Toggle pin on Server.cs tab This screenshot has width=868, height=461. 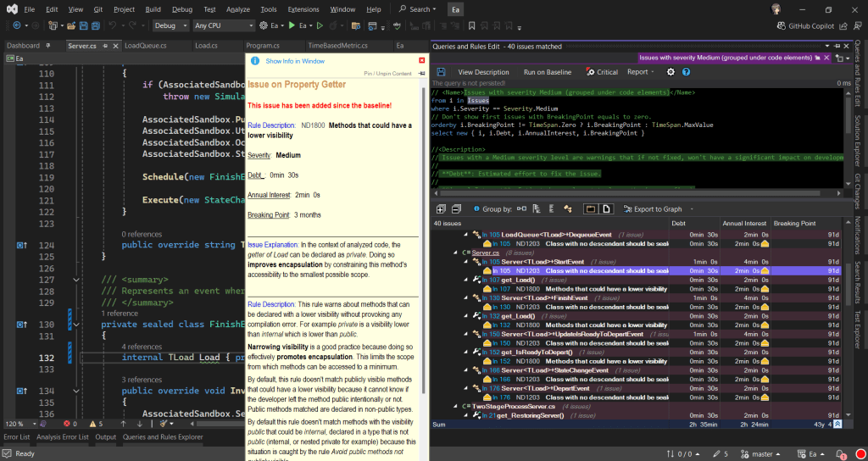coord(106,46)
